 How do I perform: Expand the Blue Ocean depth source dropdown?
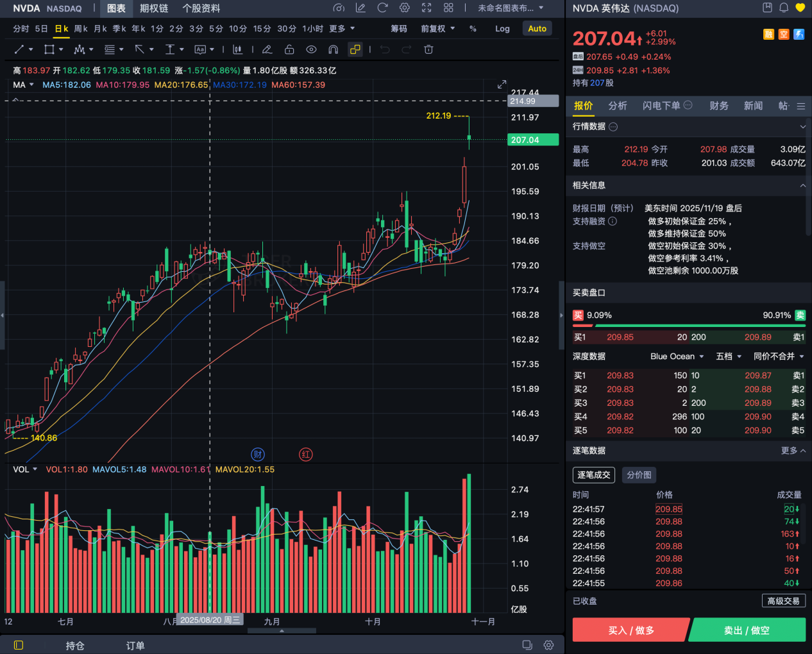pyautogui.click(x=677, y=356)
